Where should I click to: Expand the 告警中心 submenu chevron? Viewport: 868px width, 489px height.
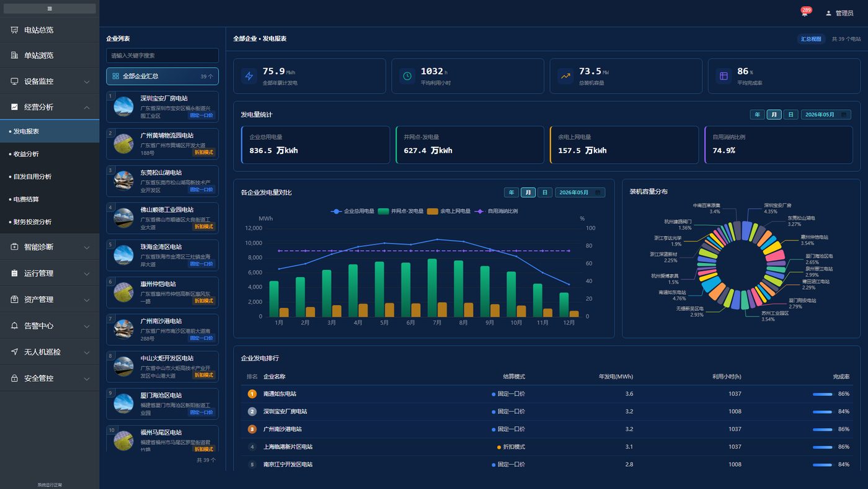coord(87,326)
